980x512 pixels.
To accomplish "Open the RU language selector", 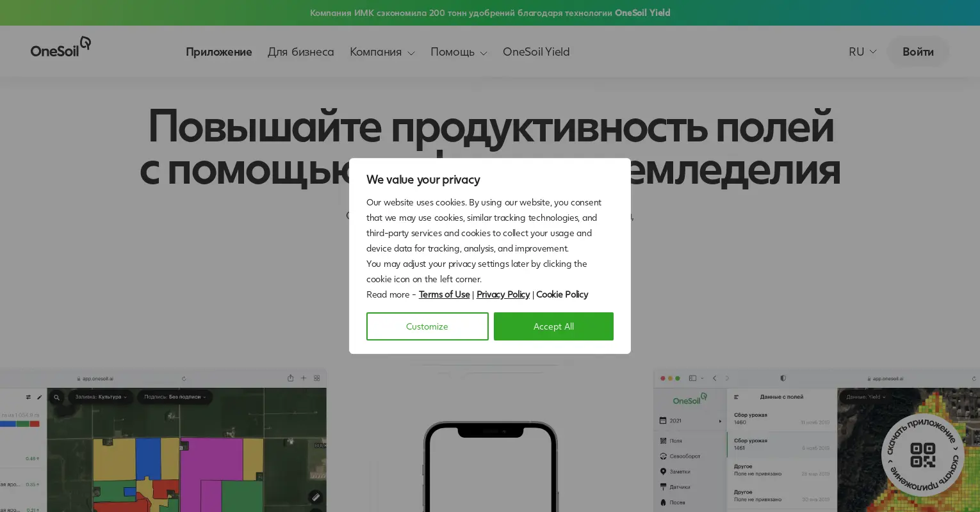I will pyautogui.click(x=862, y=52).
